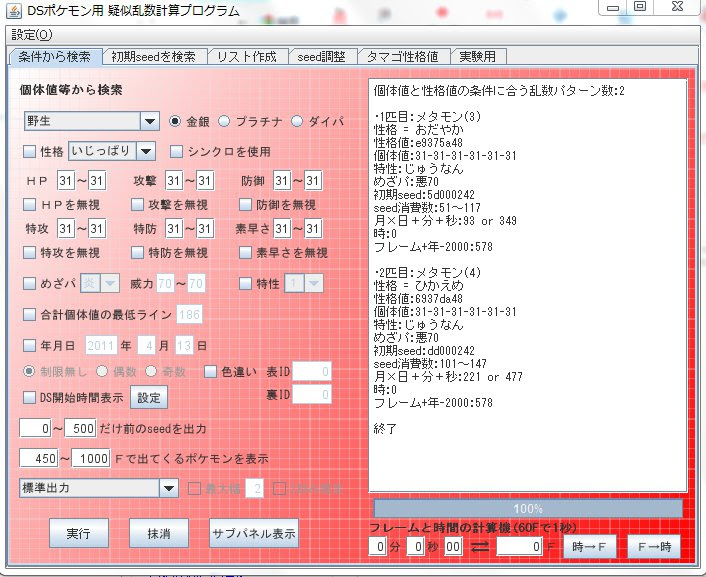Check the HPを無視 checkbox
The width and height of the screenshot is (706, 577).
click(29, 204)
